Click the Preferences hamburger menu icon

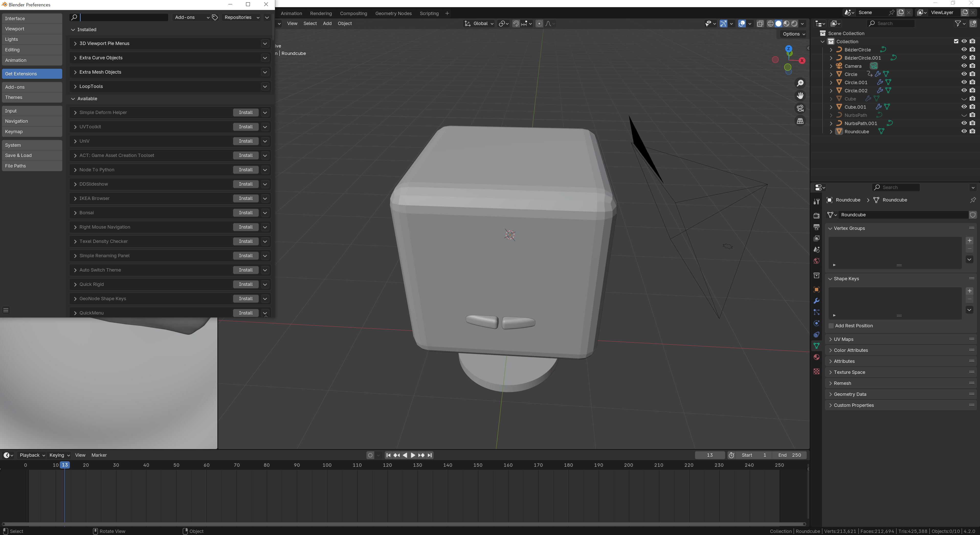[6, 310]
